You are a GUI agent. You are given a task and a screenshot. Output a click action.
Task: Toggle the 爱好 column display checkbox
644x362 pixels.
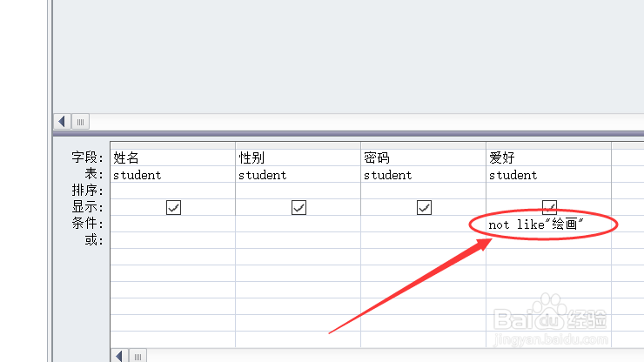[549, 207]
